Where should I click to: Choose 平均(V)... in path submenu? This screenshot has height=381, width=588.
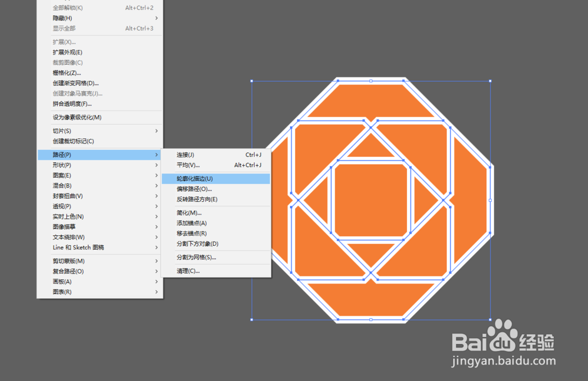[x=216, y=165]
